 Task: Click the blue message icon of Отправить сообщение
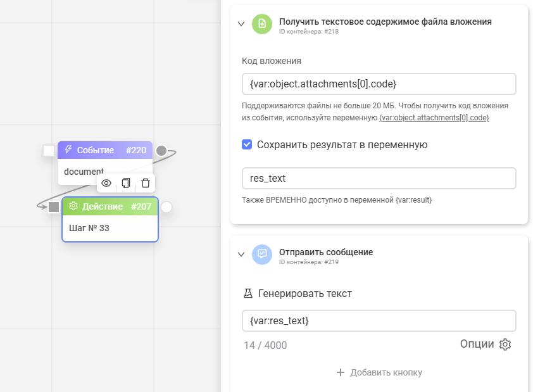[x=262, y=255]
